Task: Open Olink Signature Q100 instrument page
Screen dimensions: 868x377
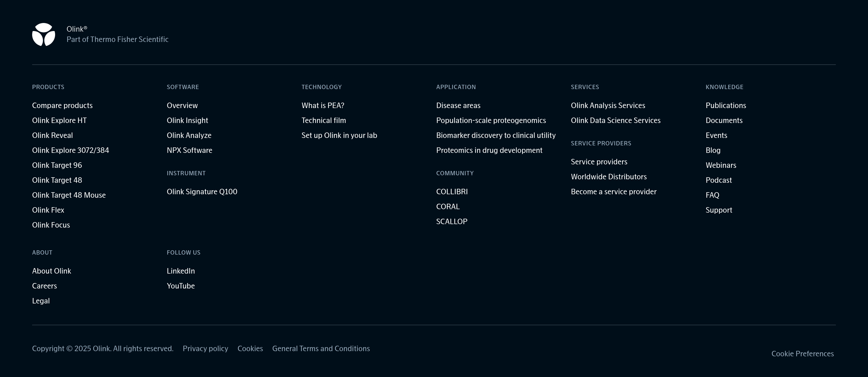Action: [x=202, y=192]
